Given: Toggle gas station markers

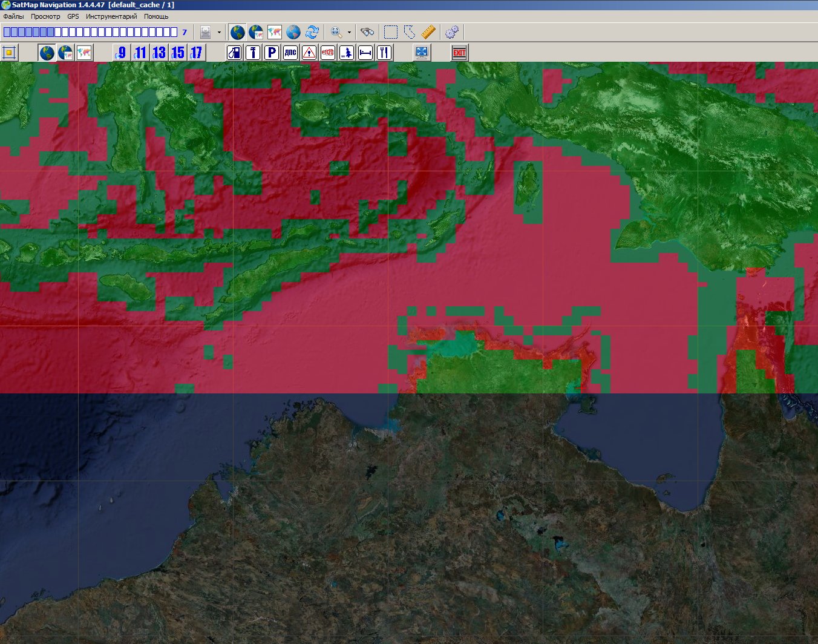Looking at the screenshot, I should [x=234, y=53].
